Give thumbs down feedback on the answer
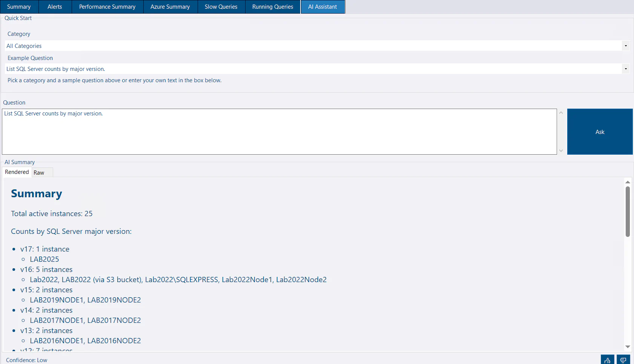 [623, 360]
